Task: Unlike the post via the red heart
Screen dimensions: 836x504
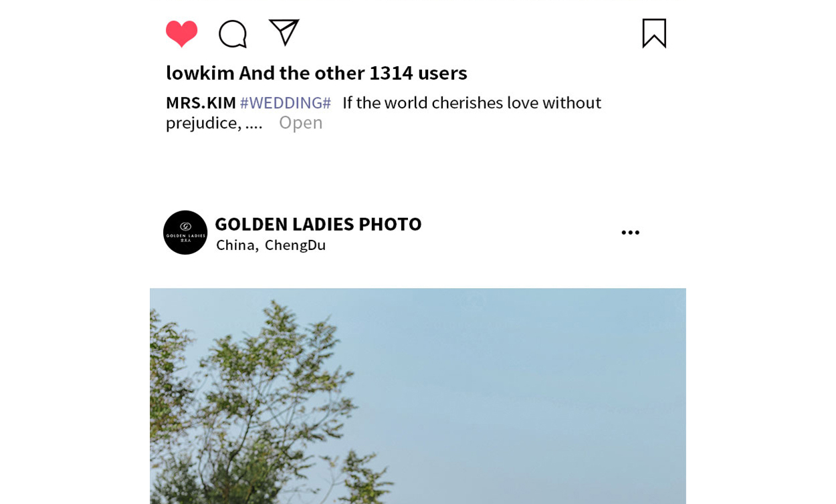Action: coord(181,33)
